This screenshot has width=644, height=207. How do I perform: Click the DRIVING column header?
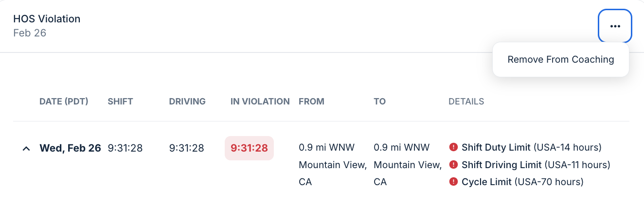(x=187, y=102)
